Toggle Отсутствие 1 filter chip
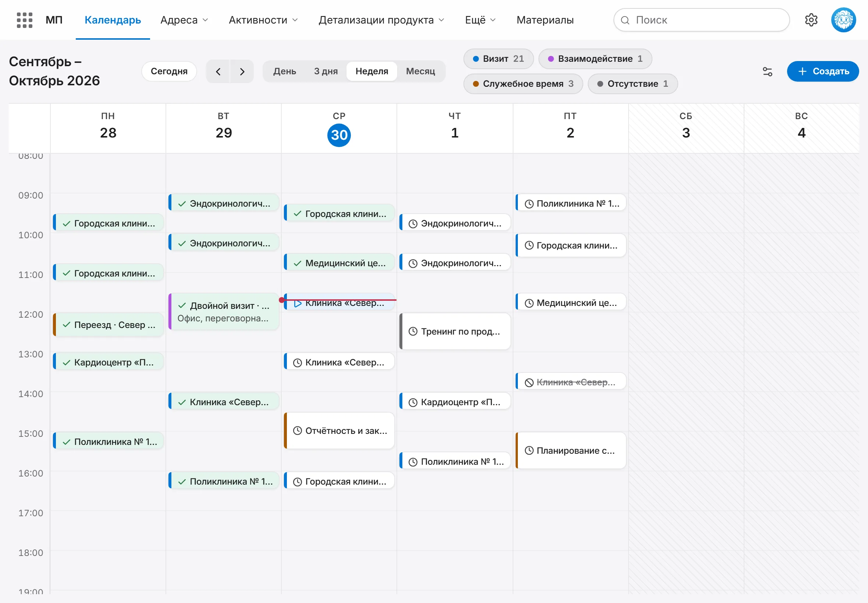This screenshot has width=868, height=603. tap(632, 83)
